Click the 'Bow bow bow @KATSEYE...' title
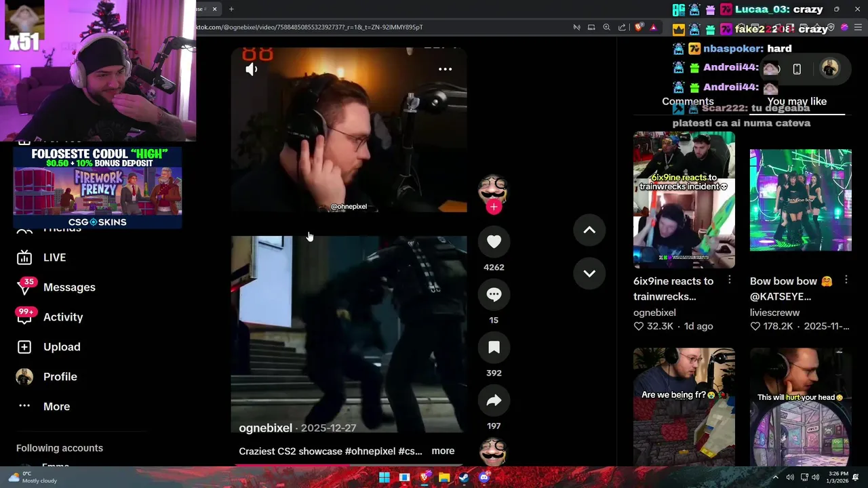 click(x=791, y=289)
